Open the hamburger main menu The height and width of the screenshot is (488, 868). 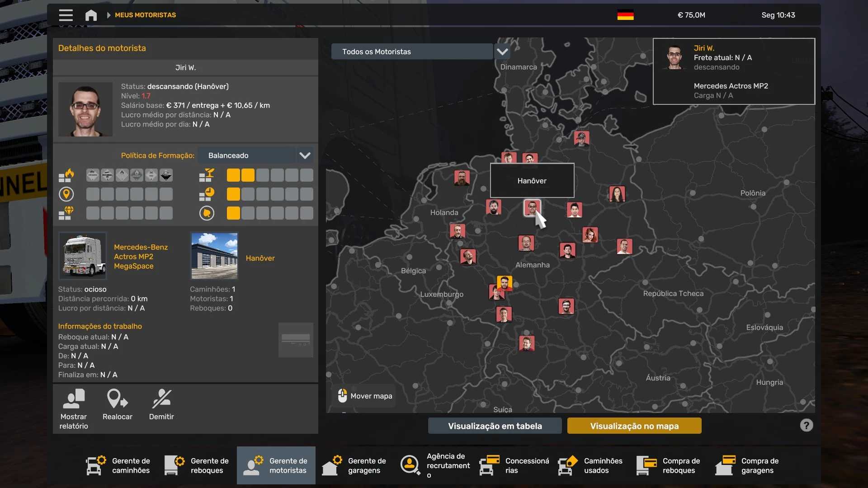click(66, 15)
